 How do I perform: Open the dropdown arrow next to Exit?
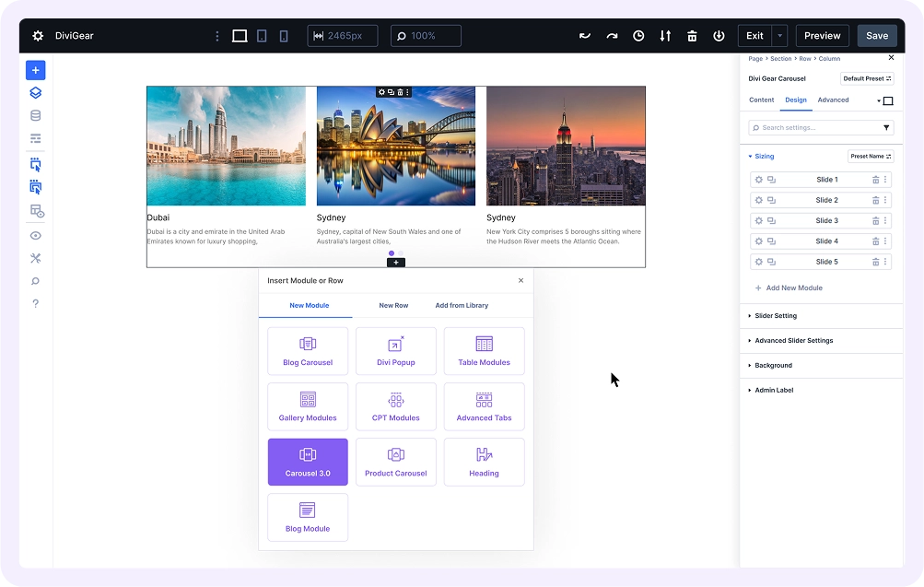(780, 36)
